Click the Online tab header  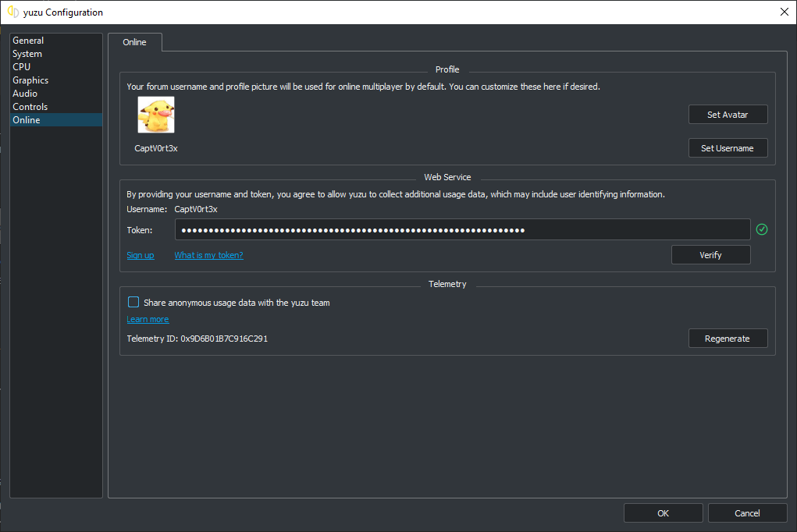[135, 42]
